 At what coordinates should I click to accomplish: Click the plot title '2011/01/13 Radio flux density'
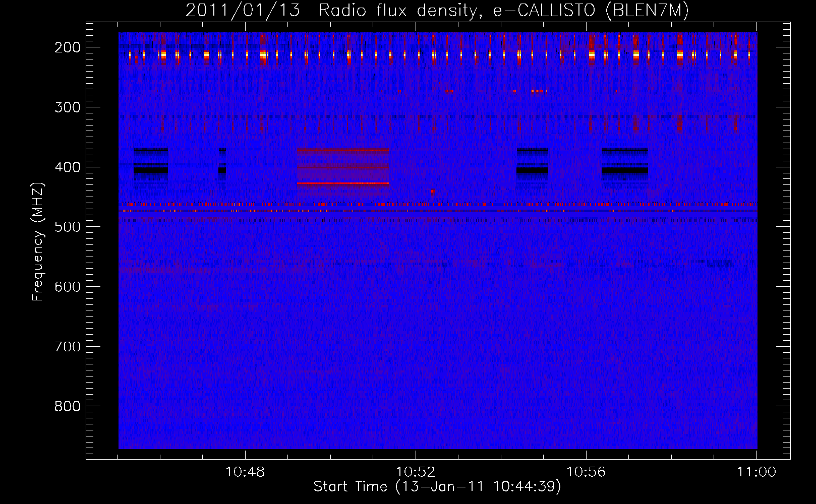(x=437, y=11)
